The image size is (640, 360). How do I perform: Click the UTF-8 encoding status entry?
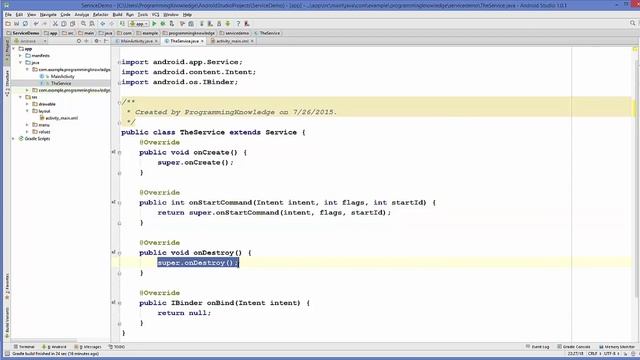(611, 353)
